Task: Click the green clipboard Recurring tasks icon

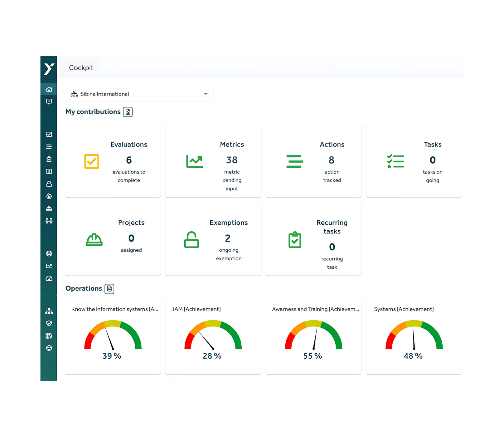Action: tap(295, 240)
